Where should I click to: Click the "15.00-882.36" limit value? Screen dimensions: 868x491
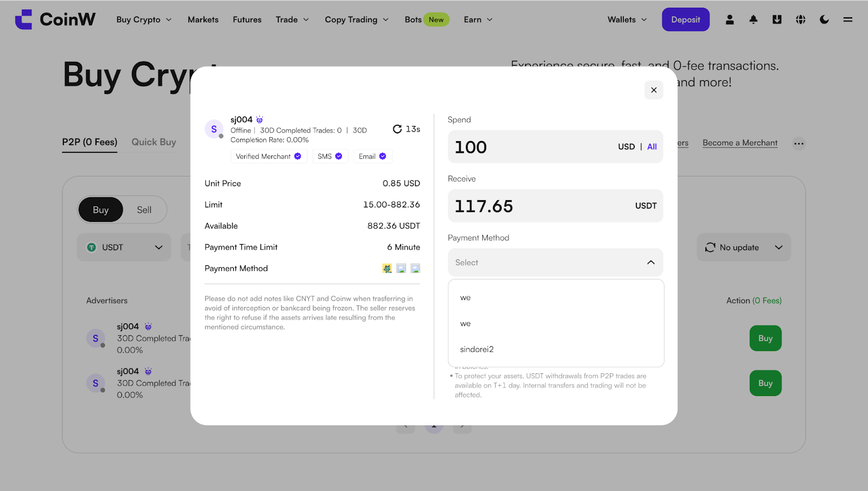(392, 205)
